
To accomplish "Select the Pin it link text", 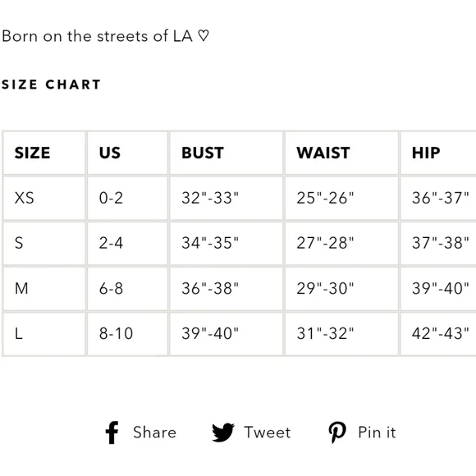I will 377,433.
